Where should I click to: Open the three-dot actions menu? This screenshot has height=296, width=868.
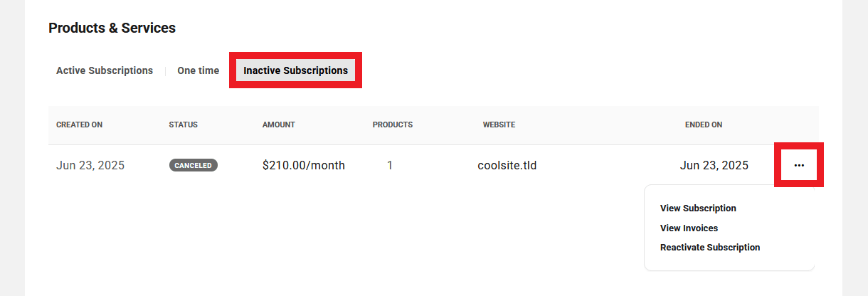[799, 165]
